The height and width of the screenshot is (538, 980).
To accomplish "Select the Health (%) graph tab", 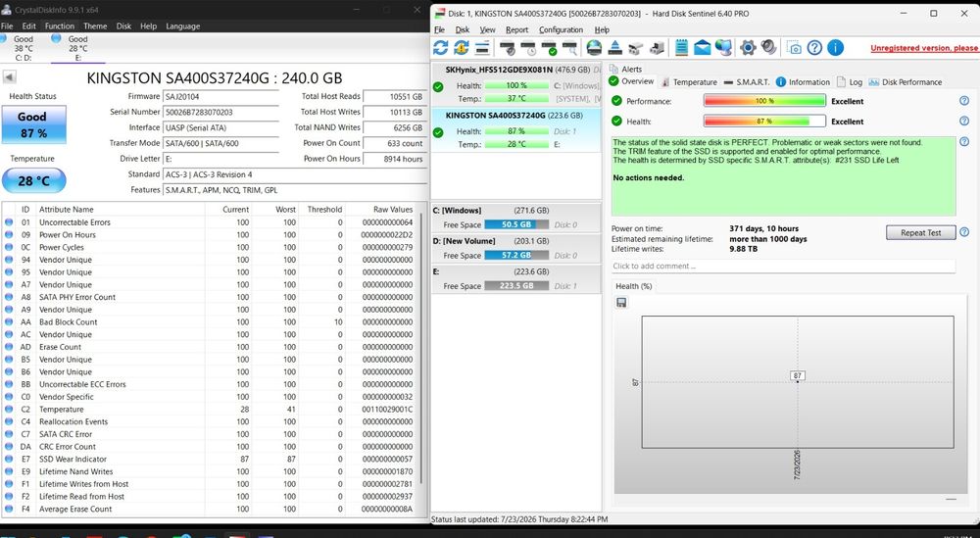I will point(634,286).
